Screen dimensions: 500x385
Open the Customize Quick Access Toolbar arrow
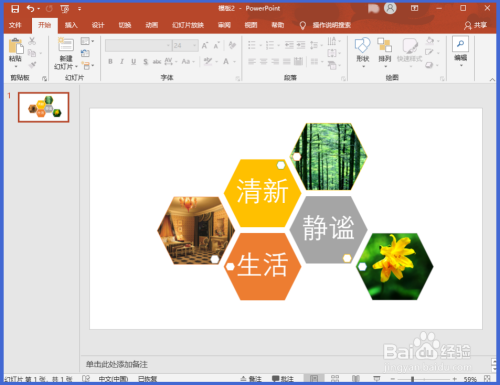79,9
